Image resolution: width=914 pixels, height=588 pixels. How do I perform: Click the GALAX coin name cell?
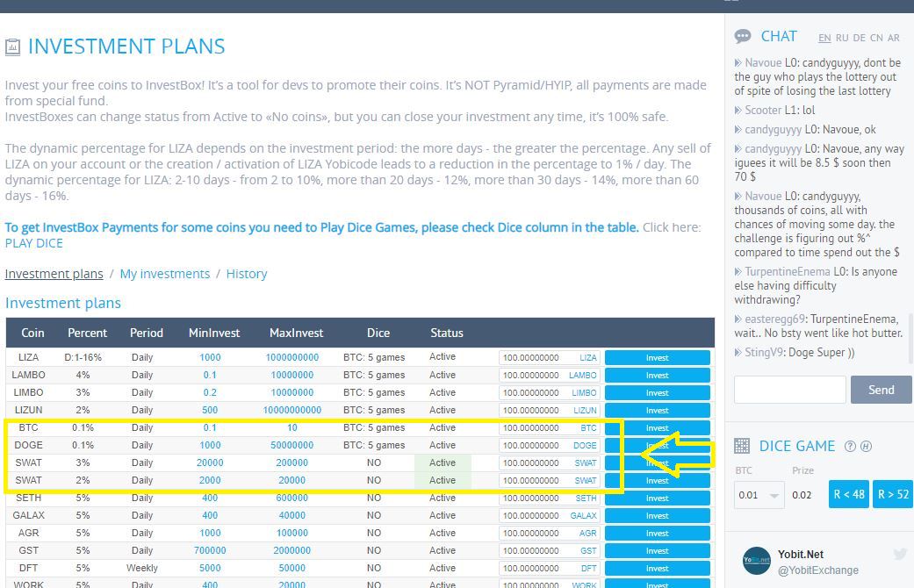(29, 515)
